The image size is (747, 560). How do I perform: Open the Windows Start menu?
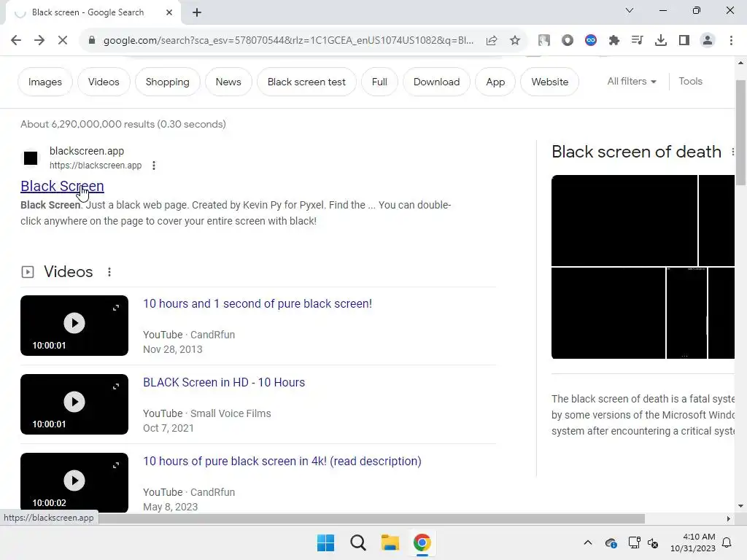coord(326,542)
